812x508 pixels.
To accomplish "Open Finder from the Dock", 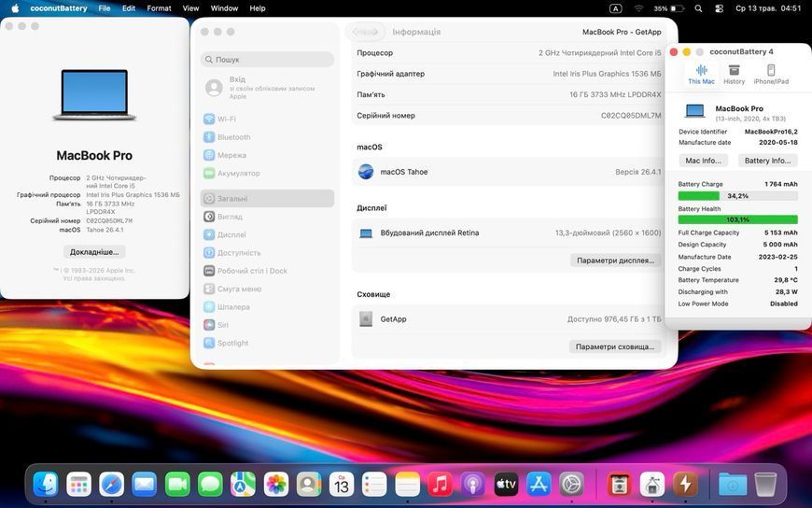I will [x=46, y=485].
